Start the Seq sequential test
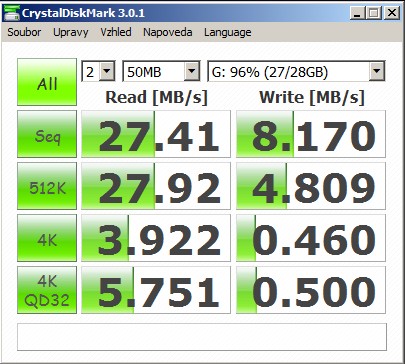405x364 pixels. pos(47,134)
